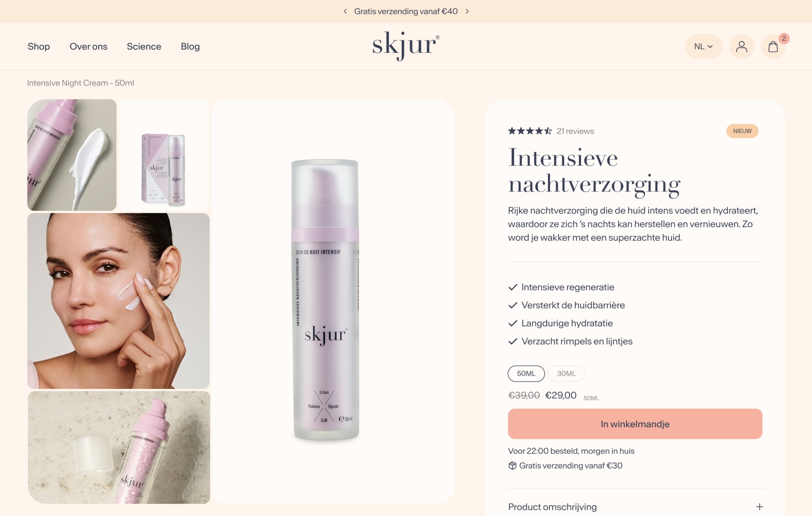The image size is (812, 516).
Task: Open the Shop menu item
Action: 39,46
